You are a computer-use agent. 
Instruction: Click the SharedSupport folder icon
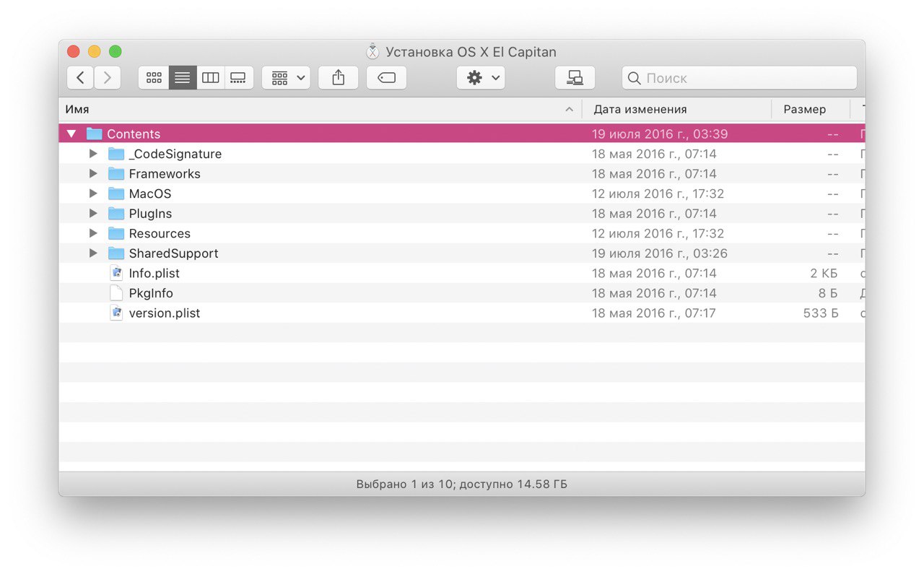[116, 253]
